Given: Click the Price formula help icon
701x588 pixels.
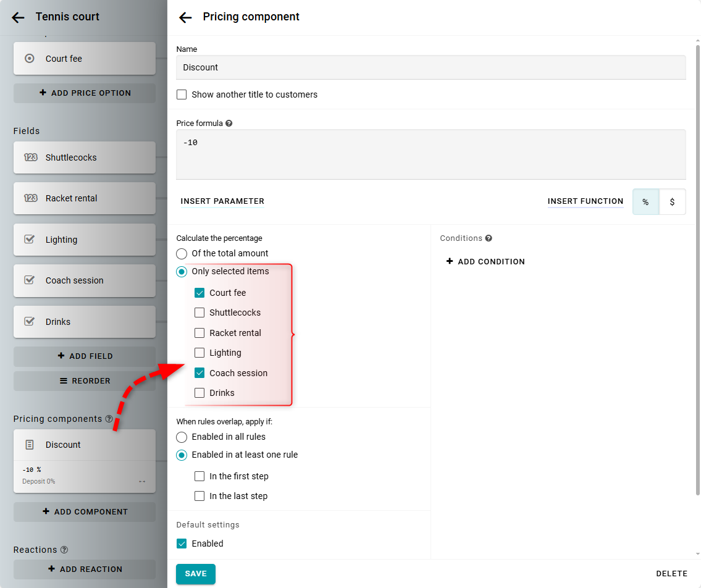Looking at the screenshot, I should (229, 124).
